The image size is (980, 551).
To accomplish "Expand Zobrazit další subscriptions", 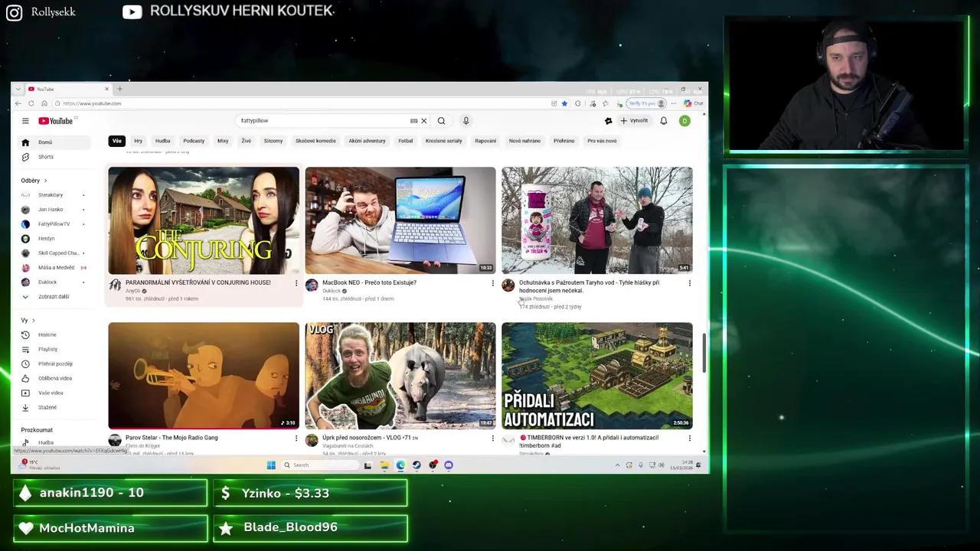I will [54, 297].
